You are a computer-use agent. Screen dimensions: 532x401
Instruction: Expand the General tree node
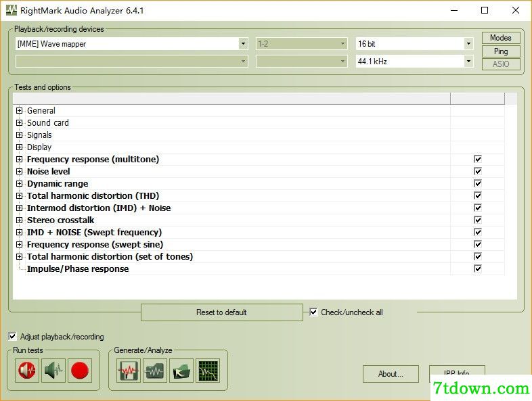(x=20, y=110)
